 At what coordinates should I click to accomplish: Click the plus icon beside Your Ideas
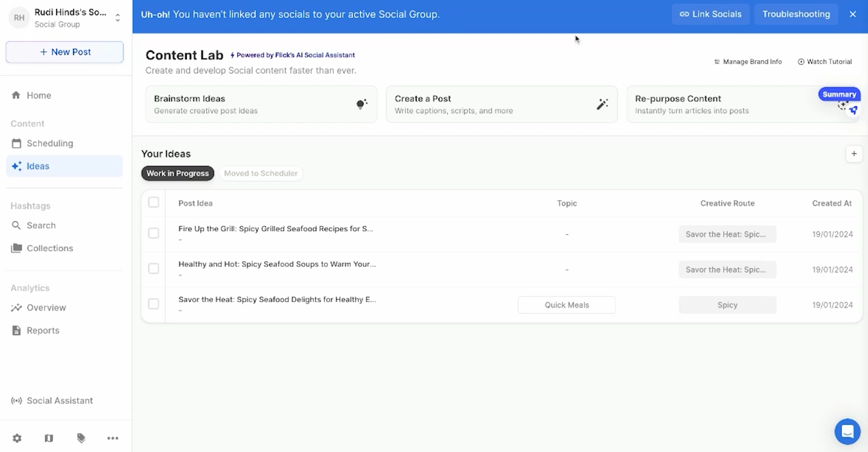pyautogui.click(x=854, y=154)
